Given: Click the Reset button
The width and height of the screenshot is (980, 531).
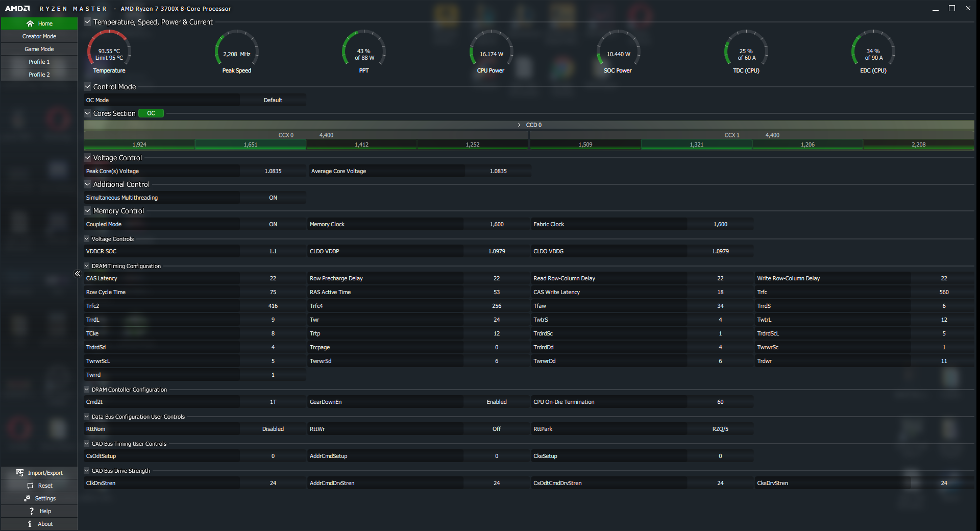Looking at the screenshot, I should point(39,486).
